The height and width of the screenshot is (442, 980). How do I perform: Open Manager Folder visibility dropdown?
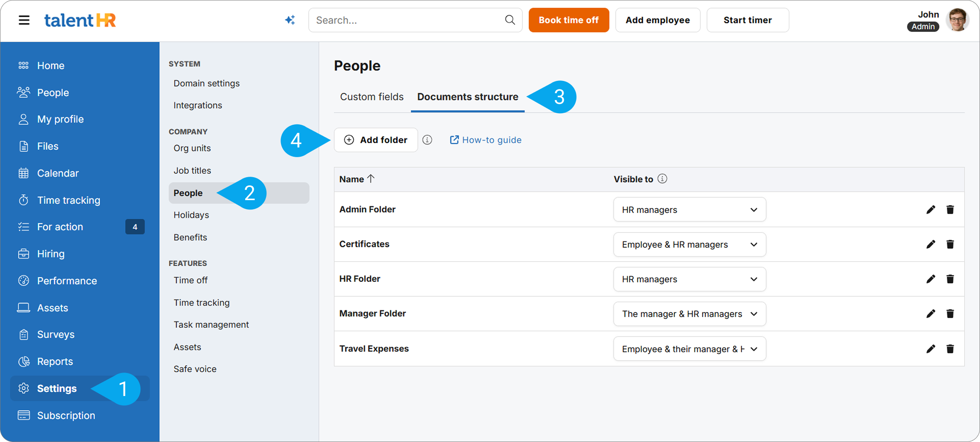[689, 314]
